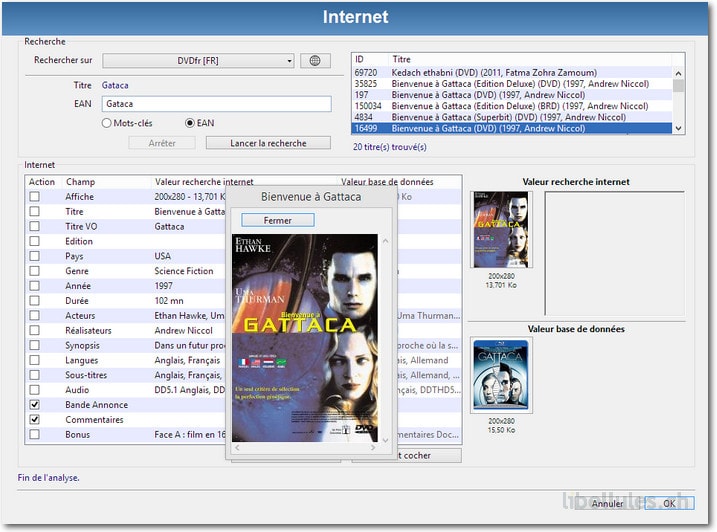Viewport: 717px width, 532px height.
Task: Check the Langues row checkbox
Action: [34, 360]
